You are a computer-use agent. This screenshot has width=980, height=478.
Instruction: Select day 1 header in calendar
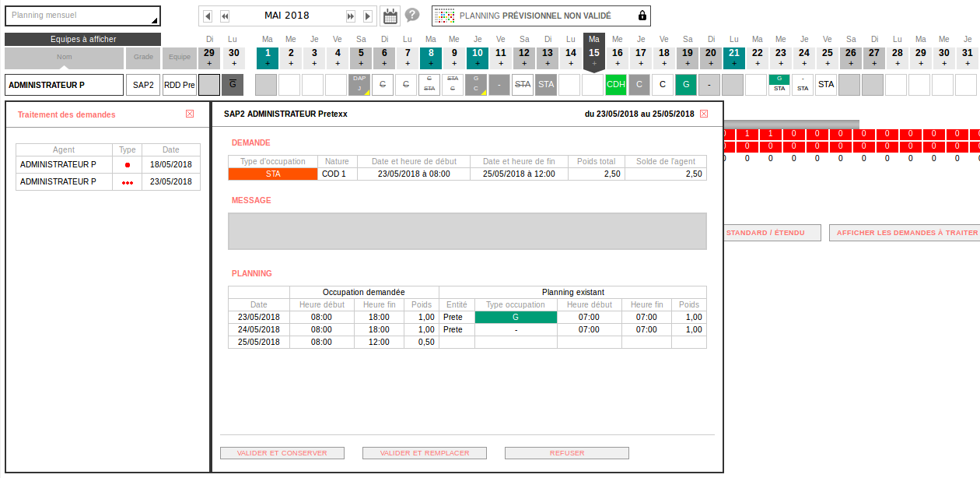pos(267,57)
